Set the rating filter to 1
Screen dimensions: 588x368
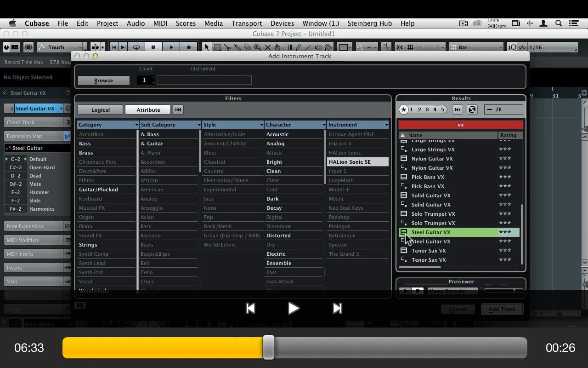point(411,109)
